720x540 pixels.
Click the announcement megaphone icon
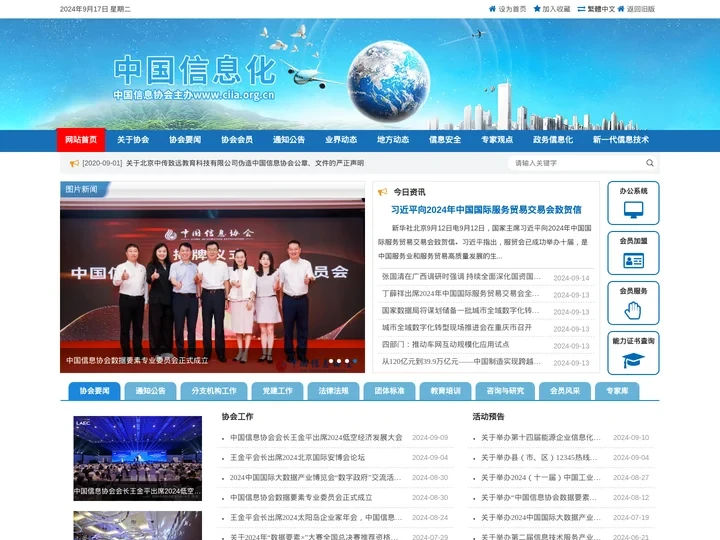click(74, 163)
